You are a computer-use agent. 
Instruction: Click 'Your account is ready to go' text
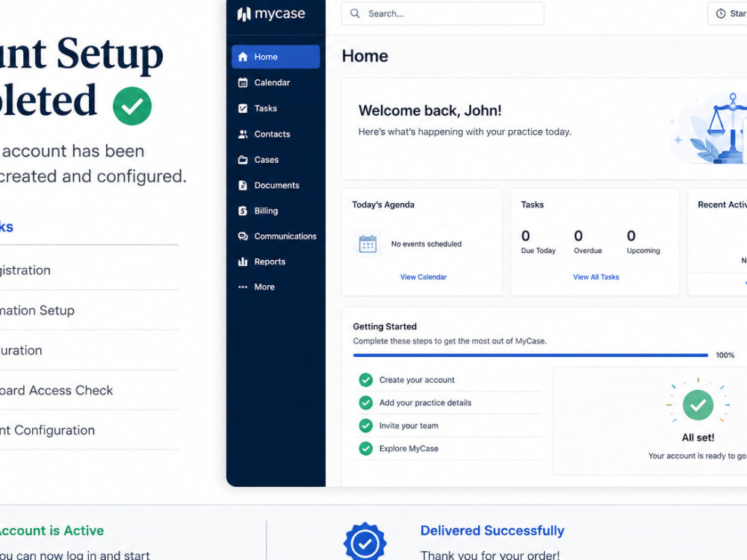697,455
